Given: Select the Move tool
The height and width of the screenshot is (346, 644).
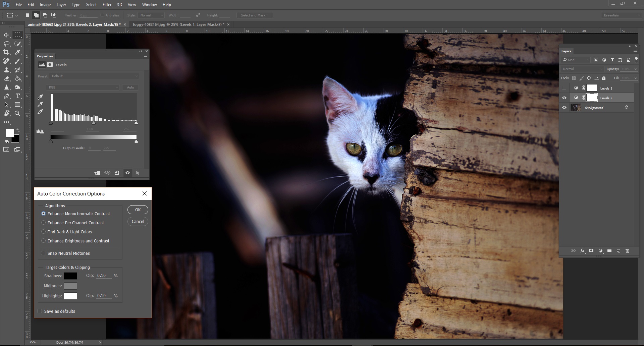Looking at the screenshot, I should tap(6, 35).
